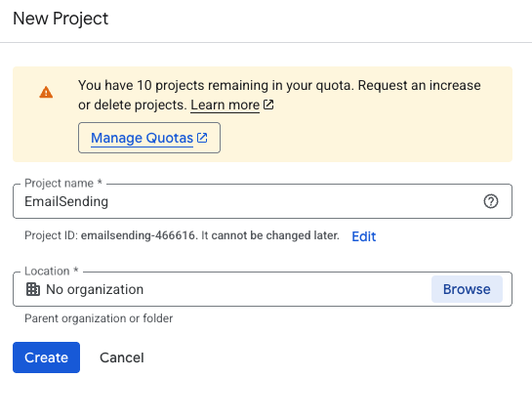Image resolution: width=532 pixels, height=420 pixels.
Task: Select the No organization location text
Action: coord(95,289)
